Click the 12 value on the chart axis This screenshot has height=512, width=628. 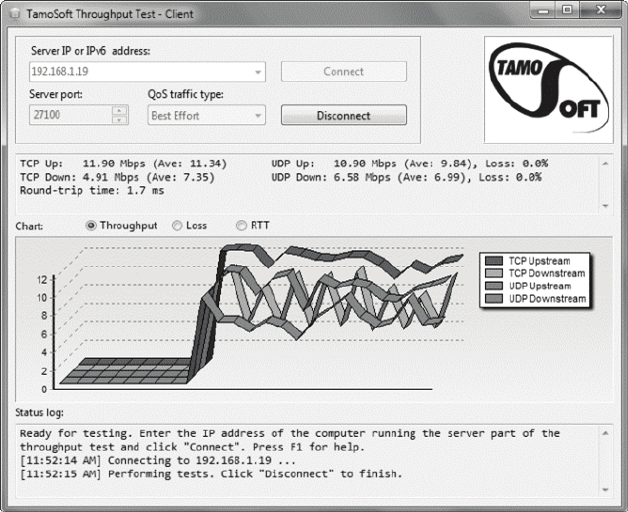click(x=42, y=279)
